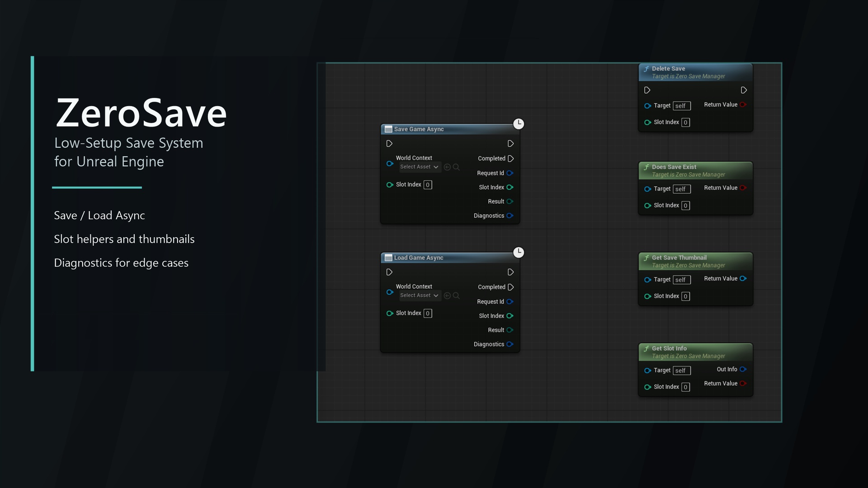
Task: Click the Save Game Async Request Id pin
Action: click(x=510, y=173)
